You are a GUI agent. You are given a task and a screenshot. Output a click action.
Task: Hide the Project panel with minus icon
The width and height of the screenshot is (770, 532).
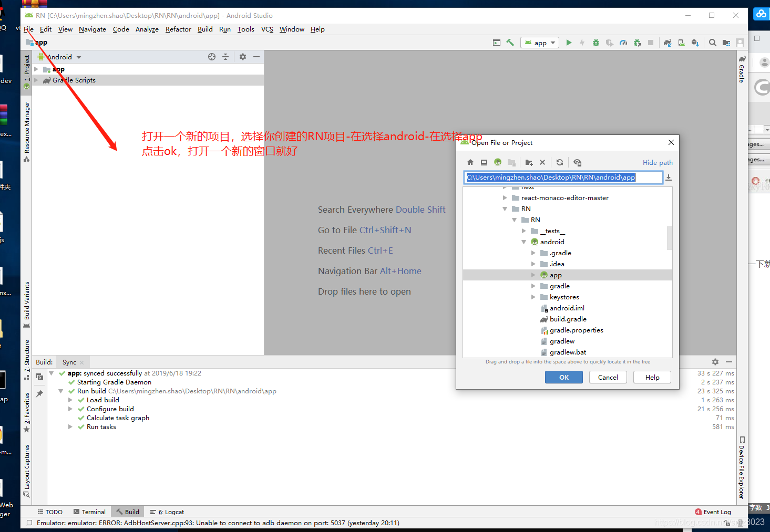[256, 57]
